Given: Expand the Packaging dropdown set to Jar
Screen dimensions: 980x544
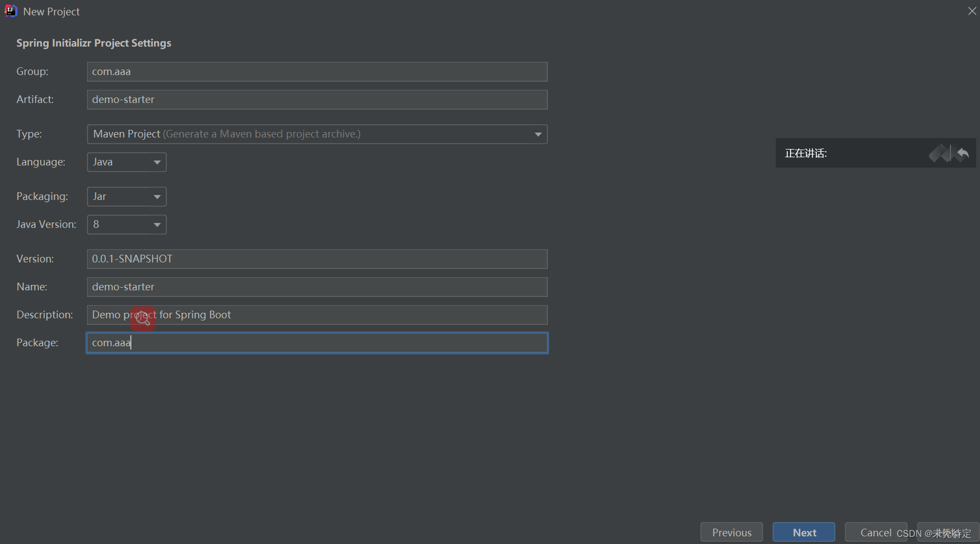Looking at the screenshot, I should coord(126,197).
